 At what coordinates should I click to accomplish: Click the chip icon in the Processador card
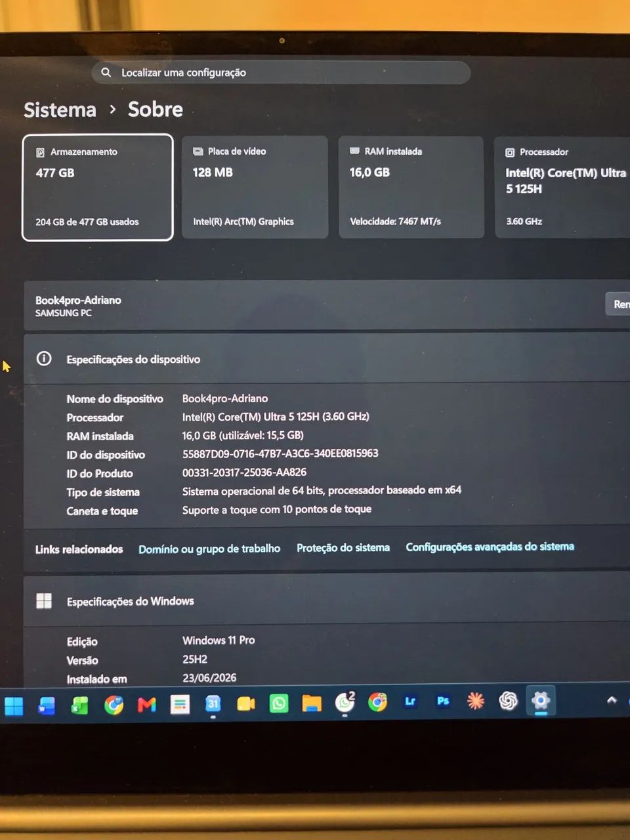click(510, 152)
